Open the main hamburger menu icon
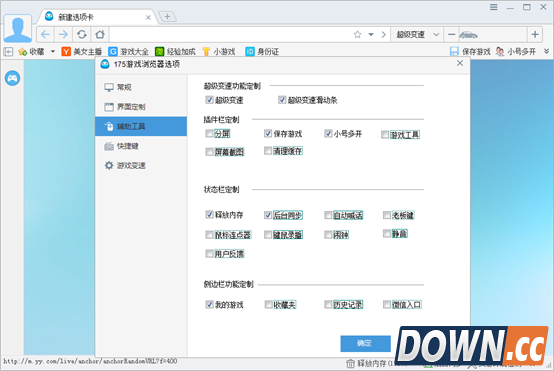Image resolution: width=554 pixels, height=371 pixels. (494, 7)
